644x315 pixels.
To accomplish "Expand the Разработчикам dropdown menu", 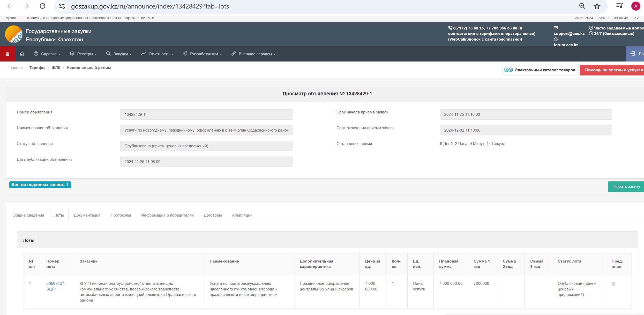I will [202, 54].
